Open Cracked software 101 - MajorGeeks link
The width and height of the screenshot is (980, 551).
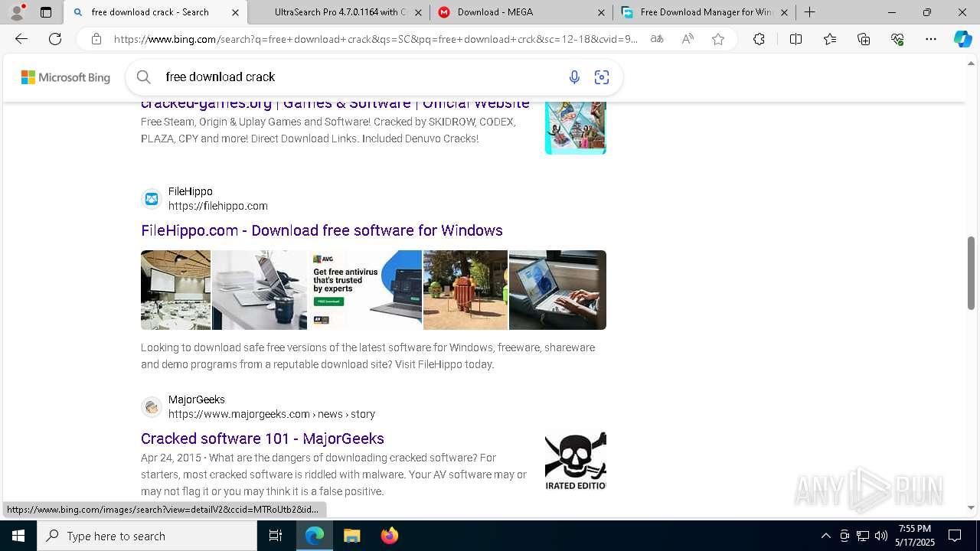point(263,439)
